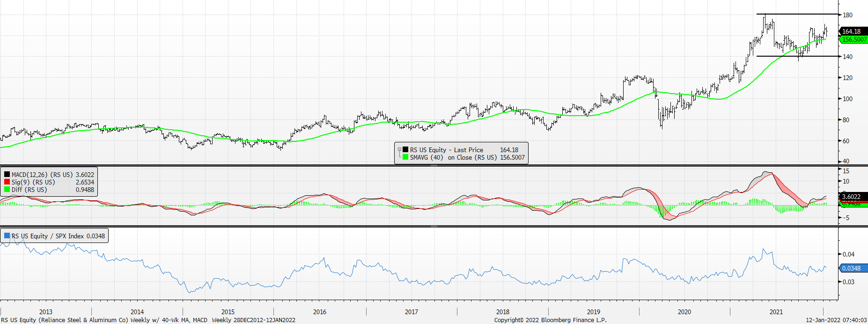Click the 120 price axis label
The image size is (868, 324).
pos(847,78)
